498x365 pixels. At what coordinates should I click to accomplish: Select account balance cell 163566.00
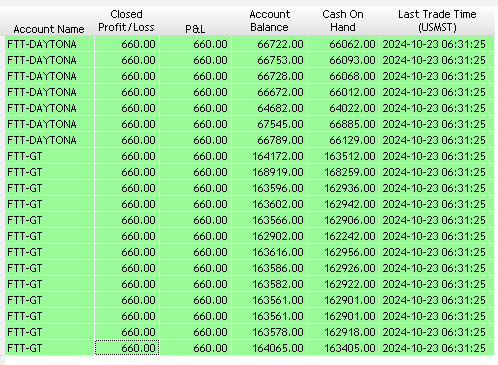click(269, 220)
